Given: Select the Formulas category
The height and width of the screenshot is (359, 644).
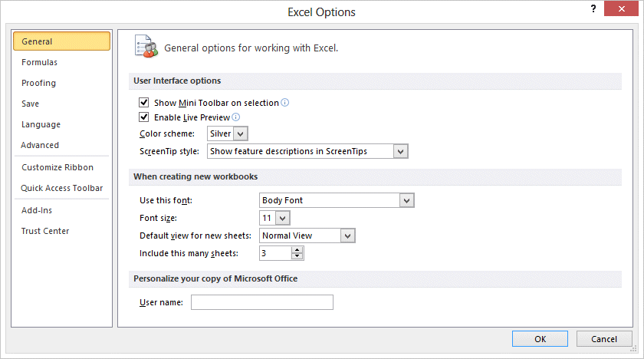Looking at the screenshot, I should pyautogui.click(x=61, y=62).
